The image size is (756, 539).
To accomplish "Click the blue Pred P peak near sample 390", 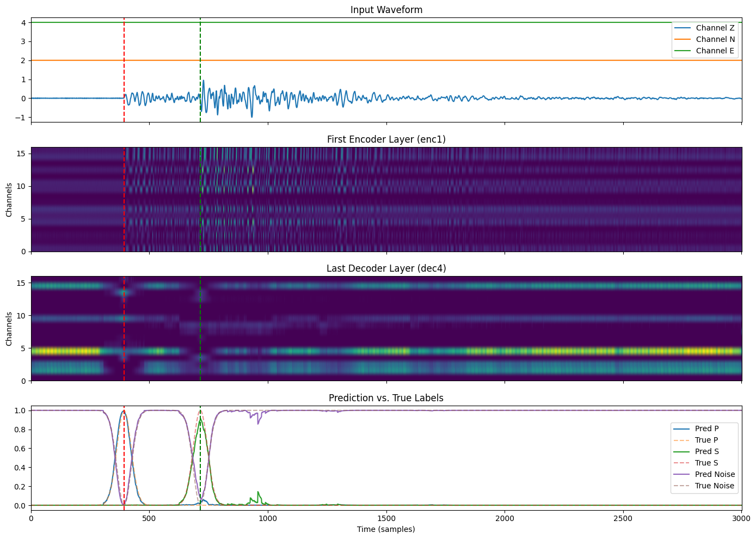I will (x=123, y=411).
